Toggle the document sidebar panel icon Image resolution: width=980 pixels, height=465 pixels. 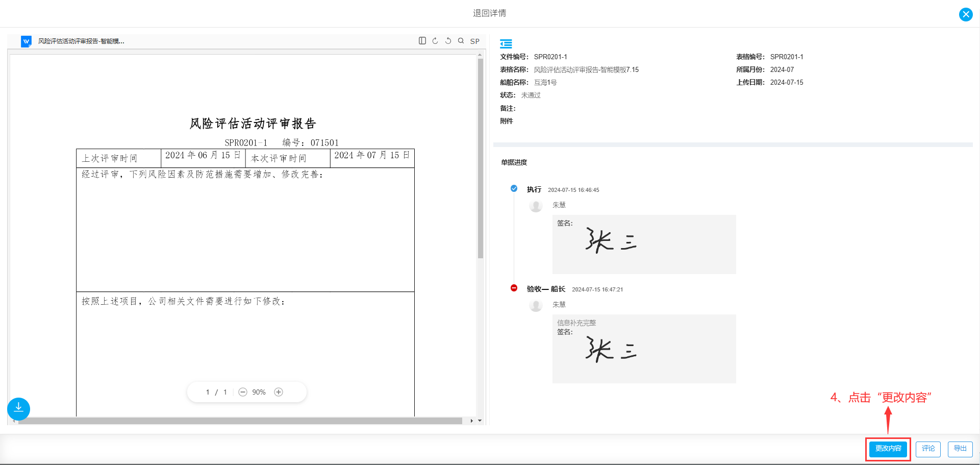click(x=422, y=41)
